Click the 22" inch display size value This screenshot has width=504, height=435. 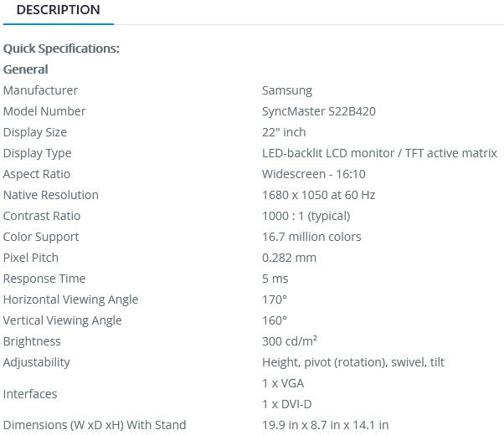pos(284,132)
